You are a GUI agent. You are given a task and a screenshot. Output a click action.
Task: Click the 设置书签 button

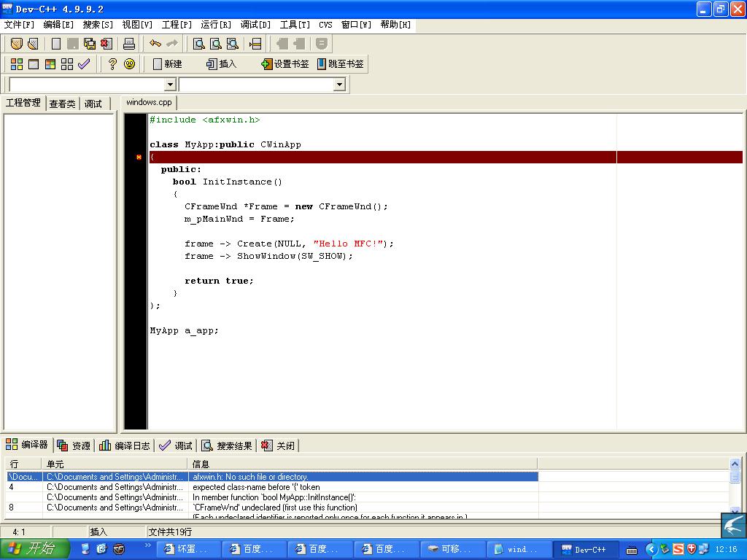coord(285,64)
